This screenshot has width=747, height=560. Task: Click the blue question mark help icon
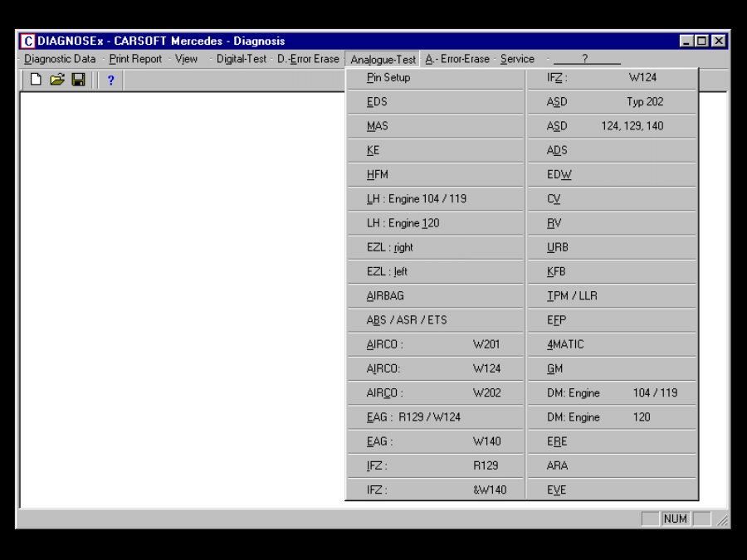[x=110, y=80]
